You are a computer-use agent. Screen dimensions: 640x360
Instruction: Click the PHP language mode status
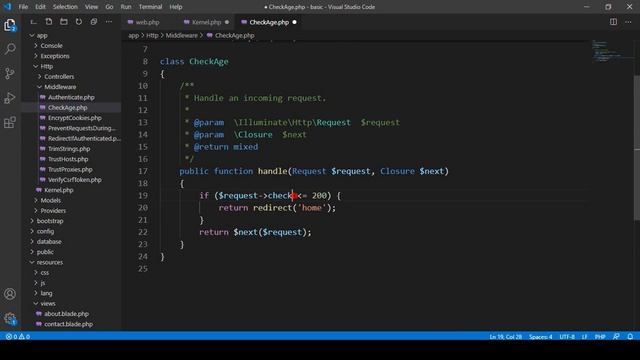click(600, 337)
